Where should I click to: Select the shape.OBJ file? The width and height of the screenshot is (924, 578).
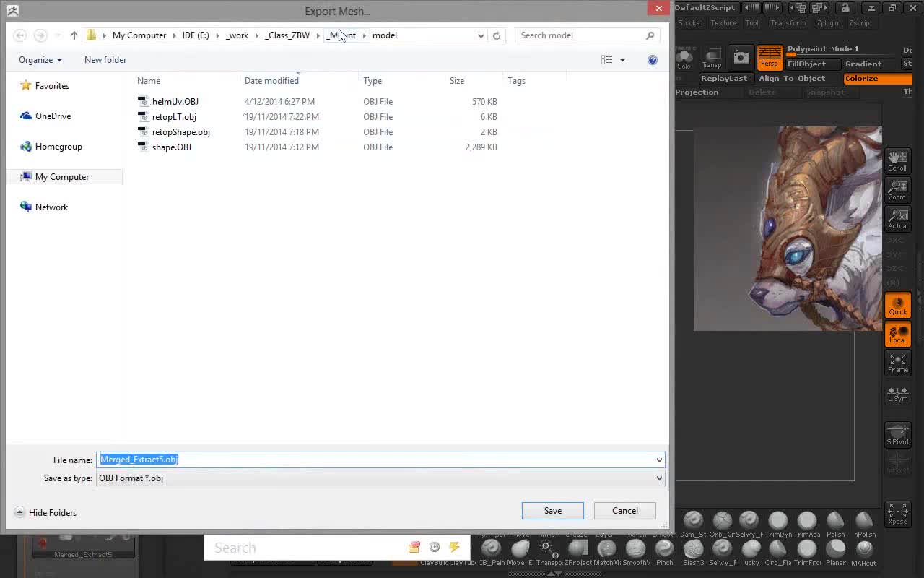click(171, 147)
